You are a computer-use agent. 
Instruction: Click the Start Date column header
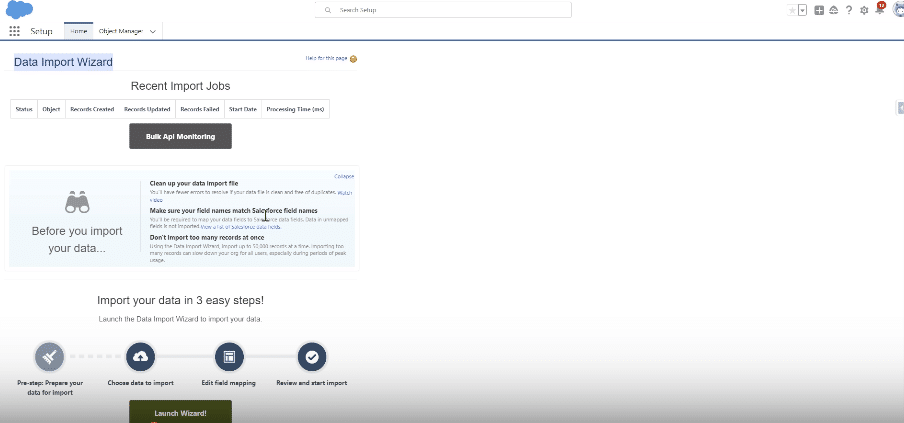(x=243, y=109)
